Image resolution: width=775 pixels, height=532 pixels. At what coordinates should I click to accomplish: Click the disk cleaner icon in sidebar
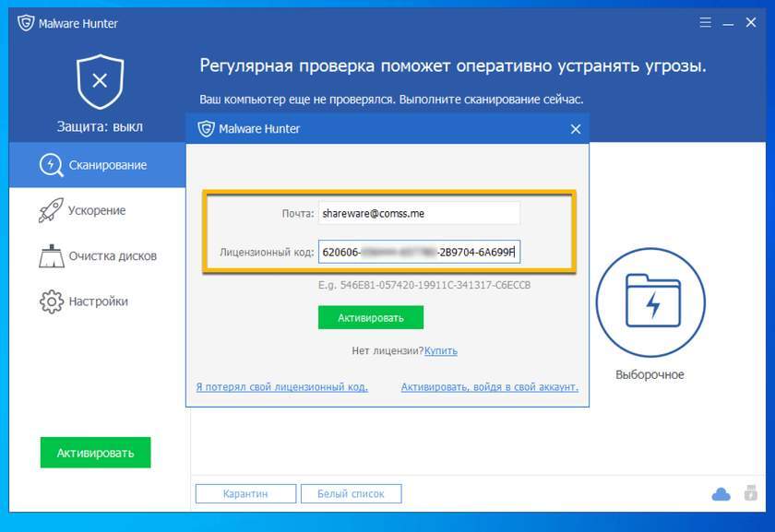[x=50, y=255]
